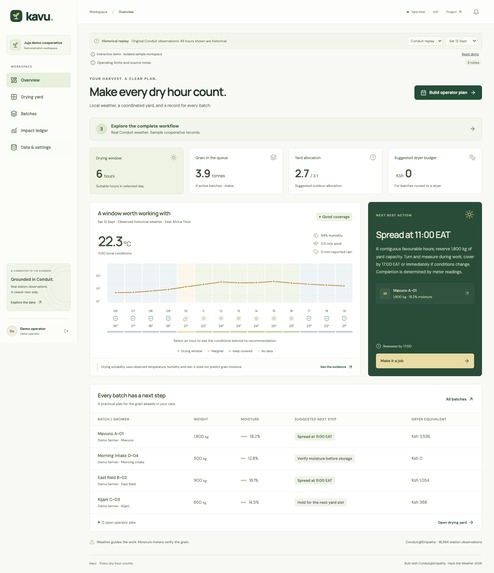494x573 pixels.
Task: Open Data & settings in the sidebar
Action: (38, 147)
